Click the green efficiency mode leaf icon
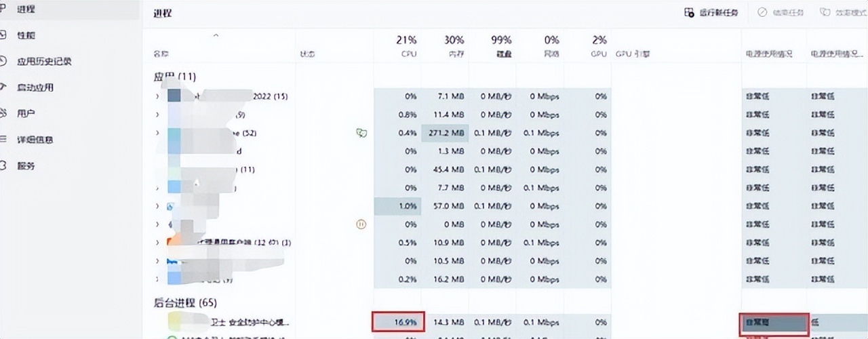 point(361,133)
